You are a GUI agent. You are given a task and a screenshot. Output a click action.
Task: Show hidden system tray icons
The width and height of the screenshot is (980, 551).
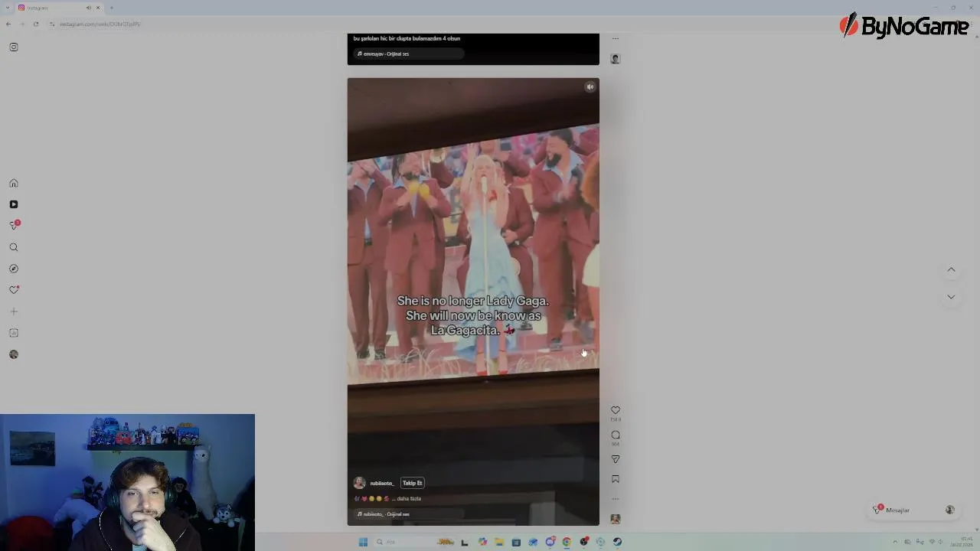point(895,542)
